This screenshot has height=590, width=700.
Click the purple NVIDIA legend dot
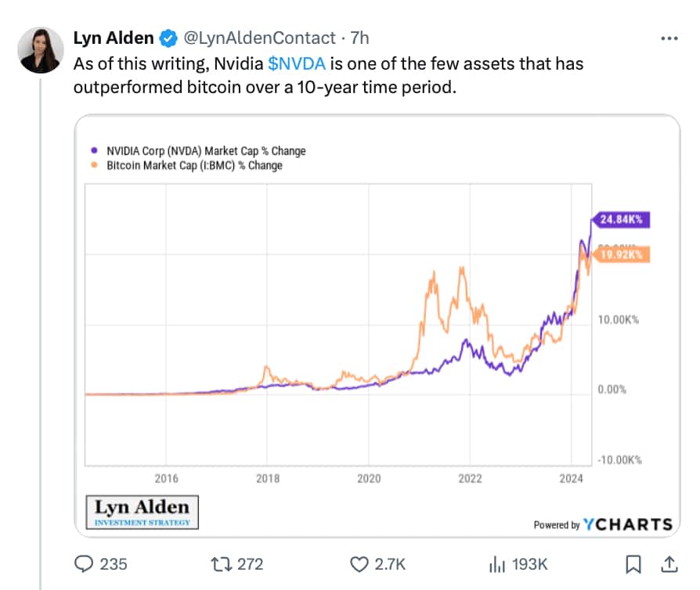[x=96, y=151]
